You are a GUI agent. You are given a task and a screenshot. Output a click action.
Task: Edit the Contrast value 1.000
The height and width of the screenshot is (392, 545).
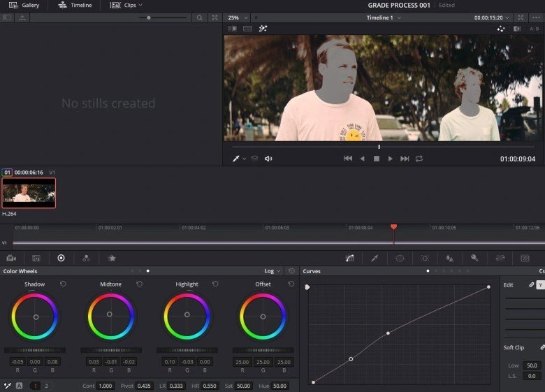pos(106,386)
